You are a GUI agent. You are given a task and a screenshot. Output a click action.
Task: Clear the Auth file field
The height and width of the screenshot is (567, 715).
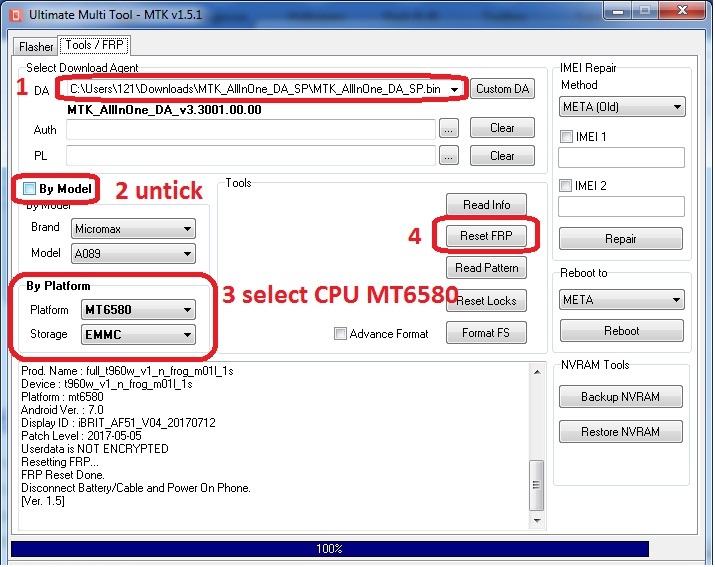point(502,128)
